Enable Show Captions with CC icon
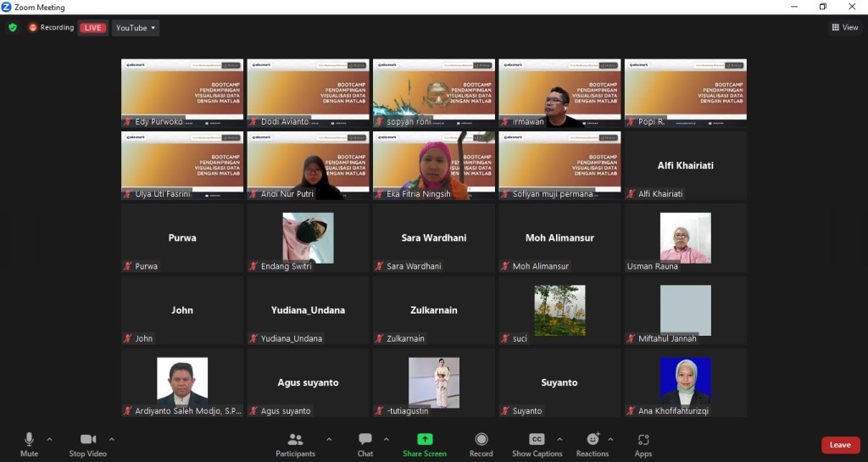 (x=537, y=439)
